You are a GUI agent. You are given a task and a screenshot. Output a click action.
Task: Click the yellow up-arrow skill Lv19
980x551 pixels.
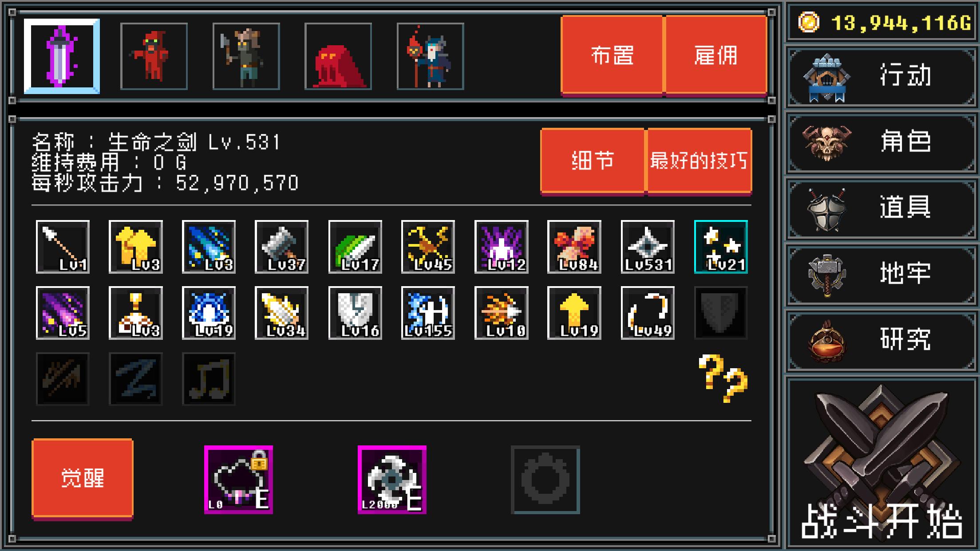pos(574,313)
